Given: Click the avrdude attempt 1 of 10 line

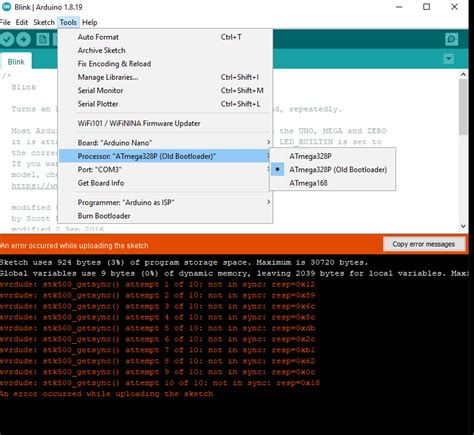Looking at the screenshot, I should pyautogui.click(x=157, y=284).
